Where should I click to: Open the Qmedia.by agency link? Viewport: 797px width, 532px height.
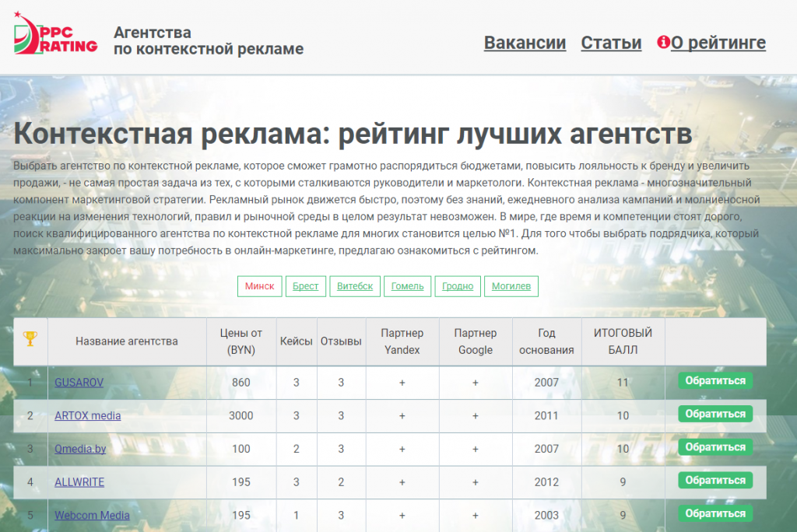click(80, 449)
